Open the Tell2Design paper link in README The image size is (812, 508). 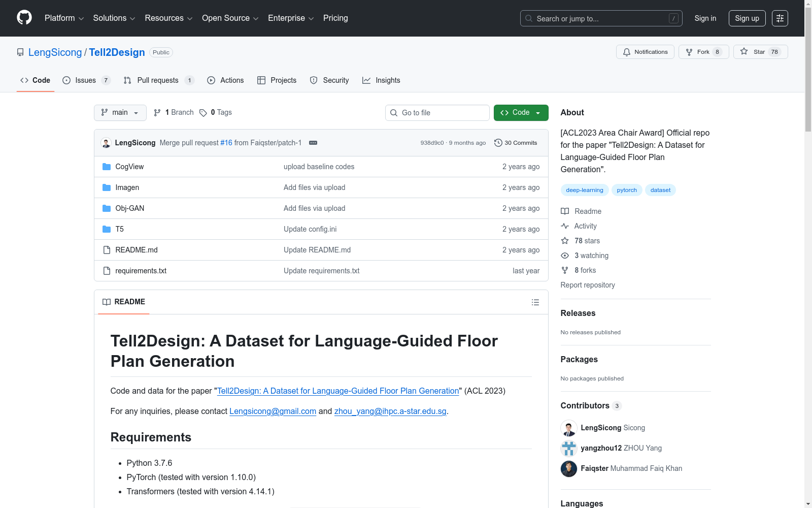click(338, 391)
